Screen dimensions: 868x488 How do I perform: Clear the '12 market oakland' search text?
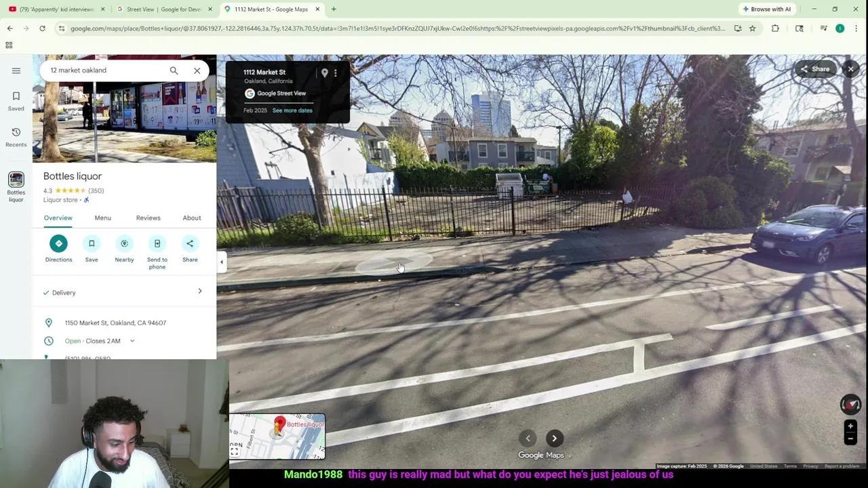(197, 70)
